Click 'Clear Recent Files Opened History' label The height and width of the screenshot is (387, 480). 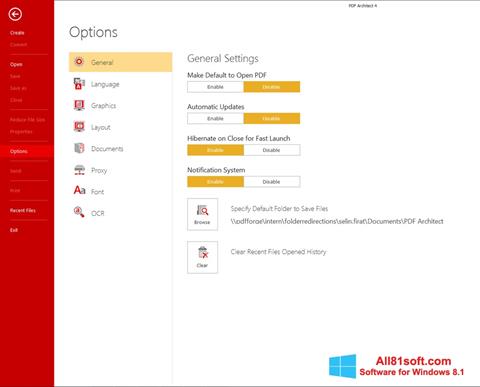(278, 252)
